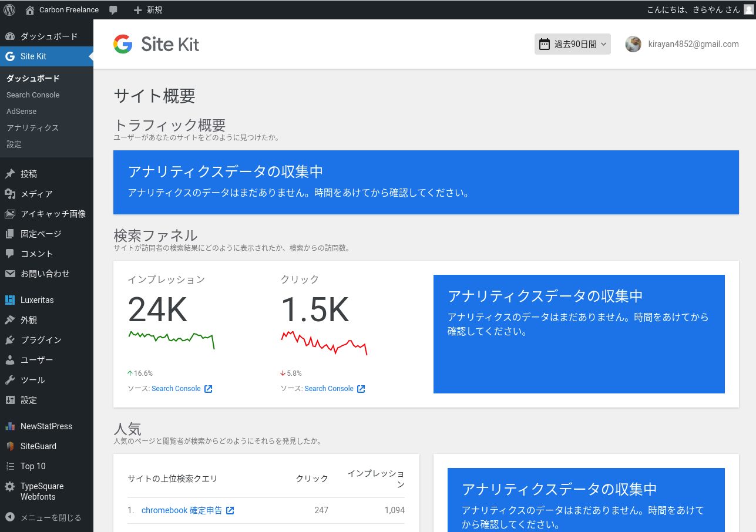Open the 投稿 menu
Viewport: 756px width, 532px height.
pos(46,174)
